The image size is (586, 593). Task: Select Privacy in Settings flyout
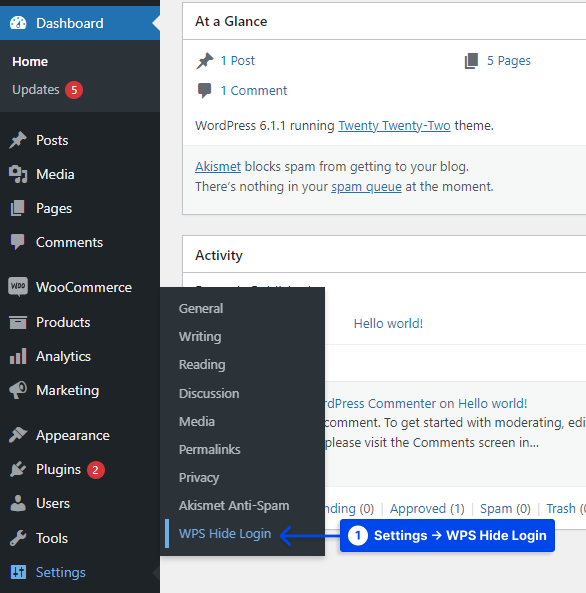tap(199, 478)
